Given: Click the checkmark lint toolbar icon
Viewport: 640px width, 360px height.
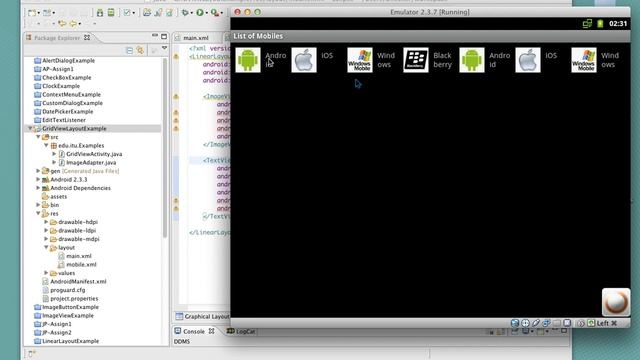Looking at the screenshot, I should [x=127, y=13].
